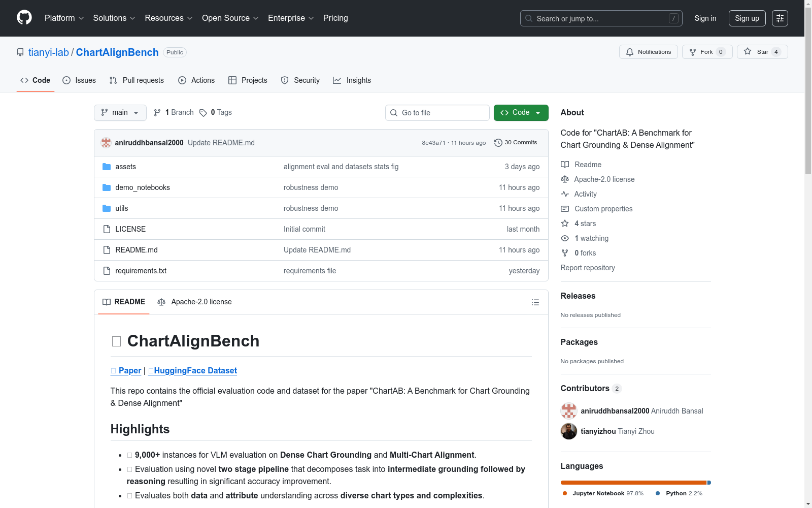812x508 pixels.
Task: Click the Readme book icon in About
Action: (565, 165)
